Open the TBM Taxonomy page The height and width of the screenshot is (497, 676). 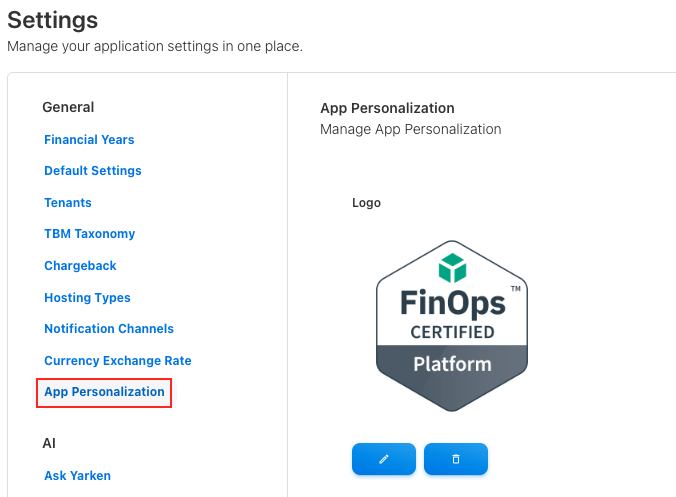[x=90, y=234]
